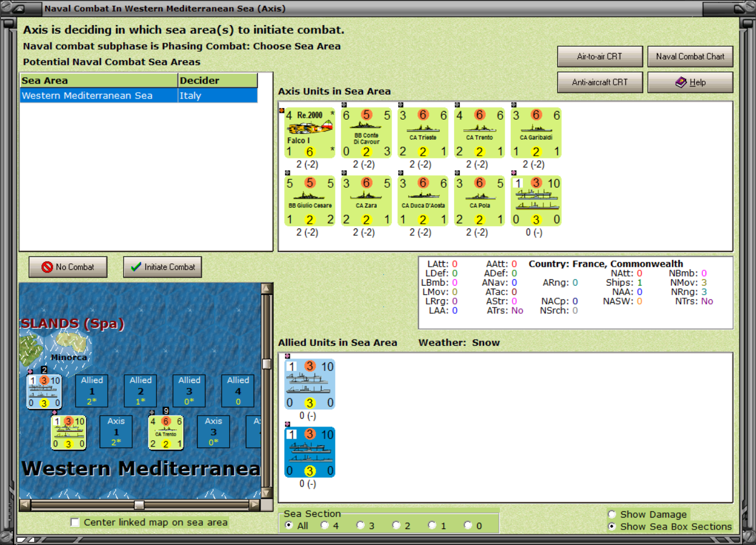The image size is (756, 545).
Task: Open the Help book button
Action: tap(690, 82)
